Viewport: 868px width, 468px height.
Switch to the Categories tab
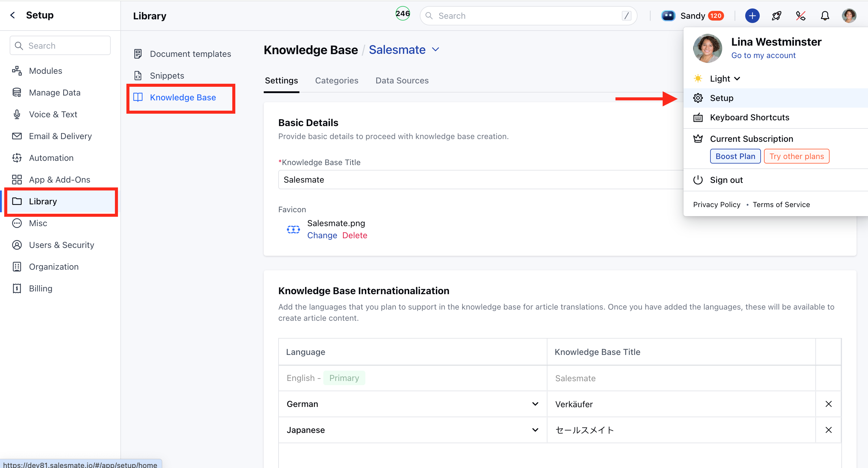336,80
